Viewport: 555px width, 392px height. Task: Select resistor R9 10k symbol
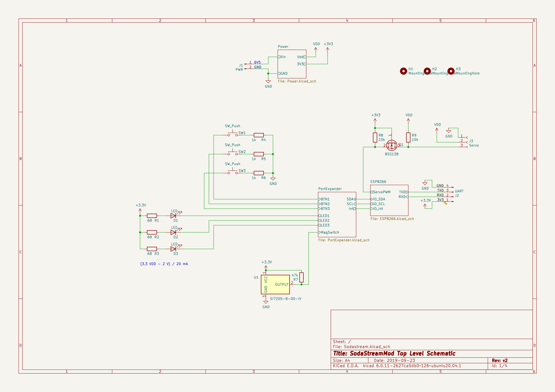[408, 137]
